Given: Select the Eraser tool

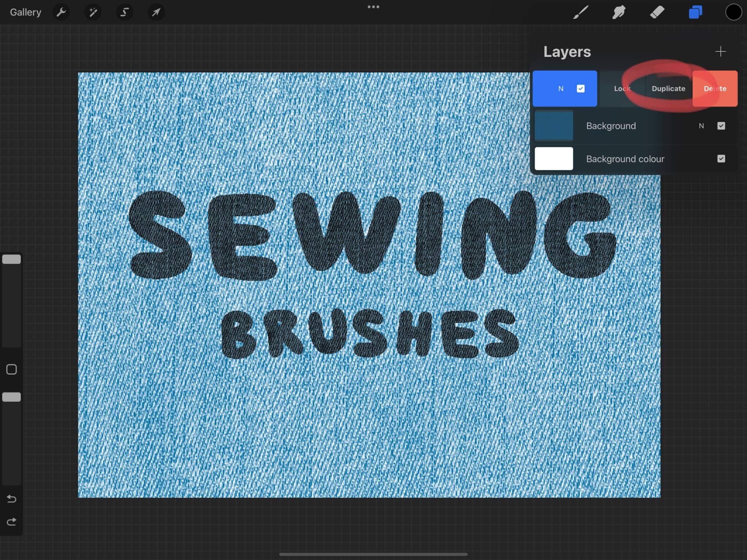Looking at the screenshot, I should coord(657,12).
